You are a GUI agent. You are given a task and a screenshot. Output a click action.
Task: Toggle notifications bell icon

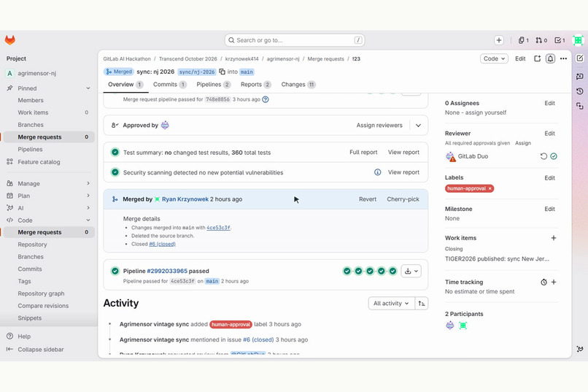[x=550, y=59]
